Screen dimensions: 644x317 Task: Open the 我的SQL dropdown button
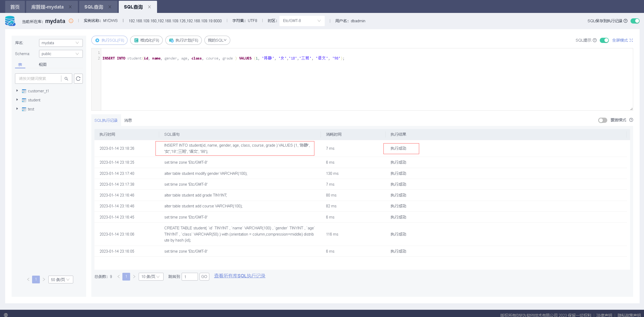217,40
